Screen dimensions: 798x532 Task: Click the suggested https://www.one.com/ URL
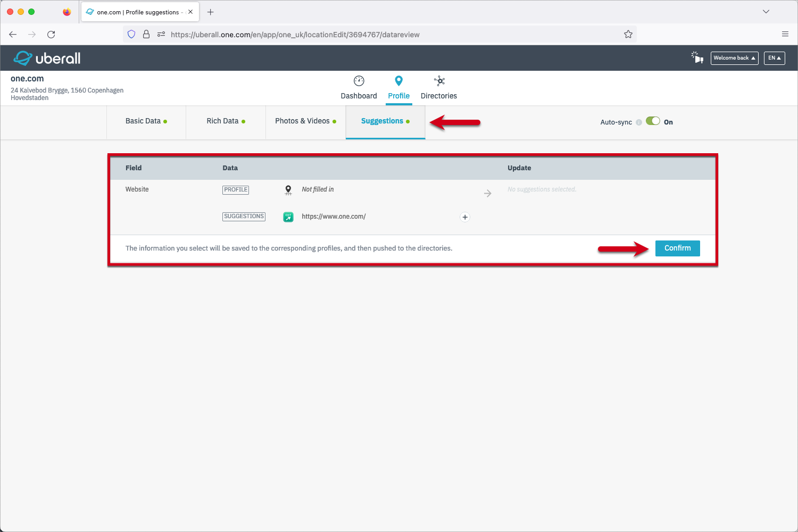(x=334, y=217)
